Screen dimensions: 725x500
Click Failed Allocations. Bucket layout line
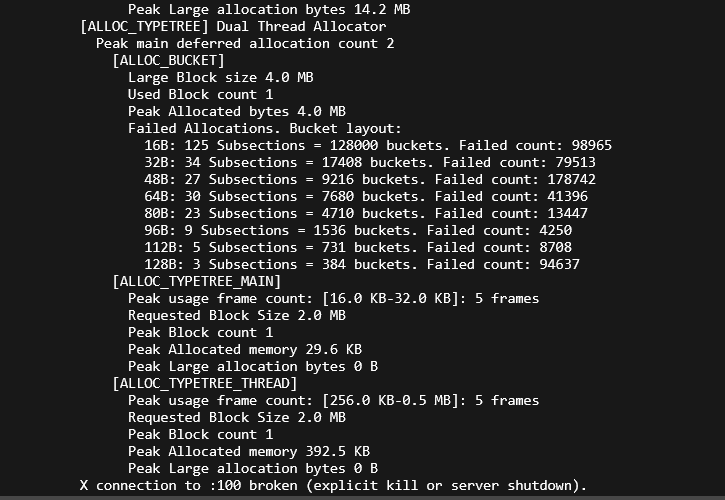tap(265, 129)
